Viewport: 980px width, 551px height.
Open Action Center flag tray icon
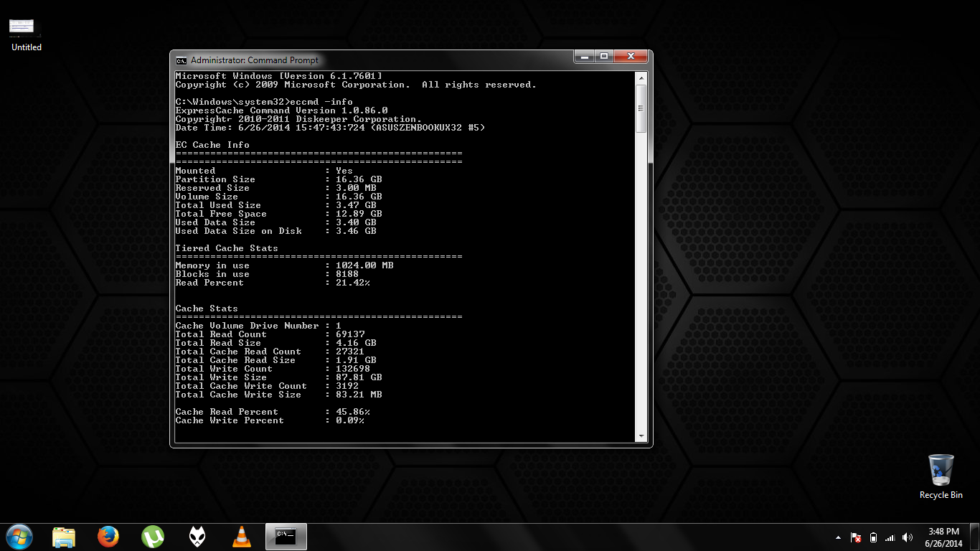click(x=856, y=537)
